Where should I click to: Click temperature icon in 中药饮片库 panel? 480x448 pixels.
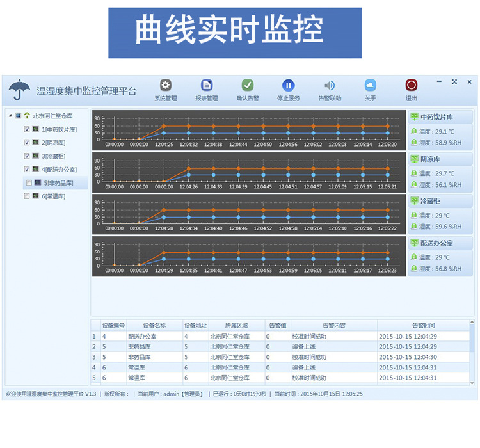coord(414,131)
